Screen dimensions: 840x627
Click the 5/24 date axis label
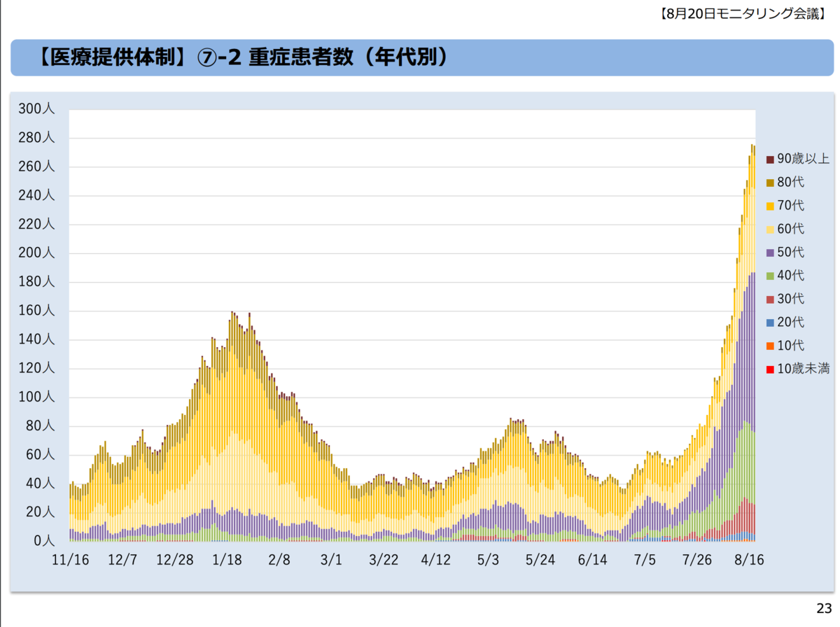point(540,561)
